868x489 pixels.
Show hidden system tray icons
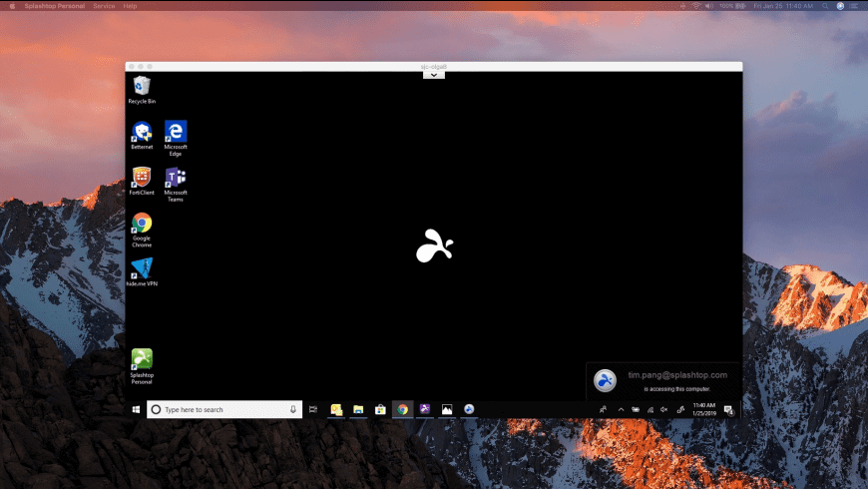621,409
